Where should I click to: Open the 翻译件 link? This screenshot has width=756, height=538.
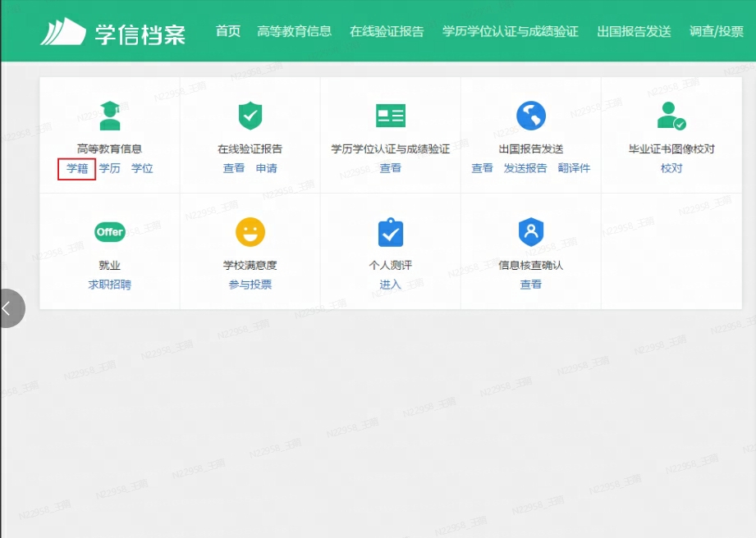574,169
